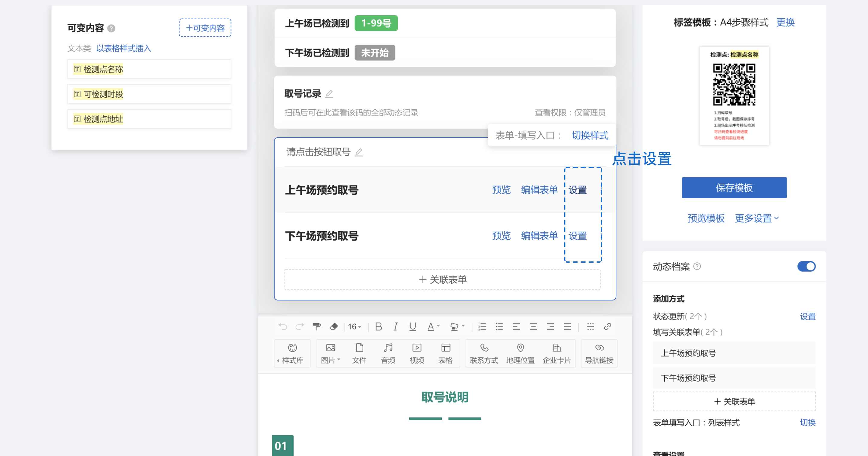Screen dimensions: 868x456
Task: Expand the 更多设置 menu
Action: [757, 218]
